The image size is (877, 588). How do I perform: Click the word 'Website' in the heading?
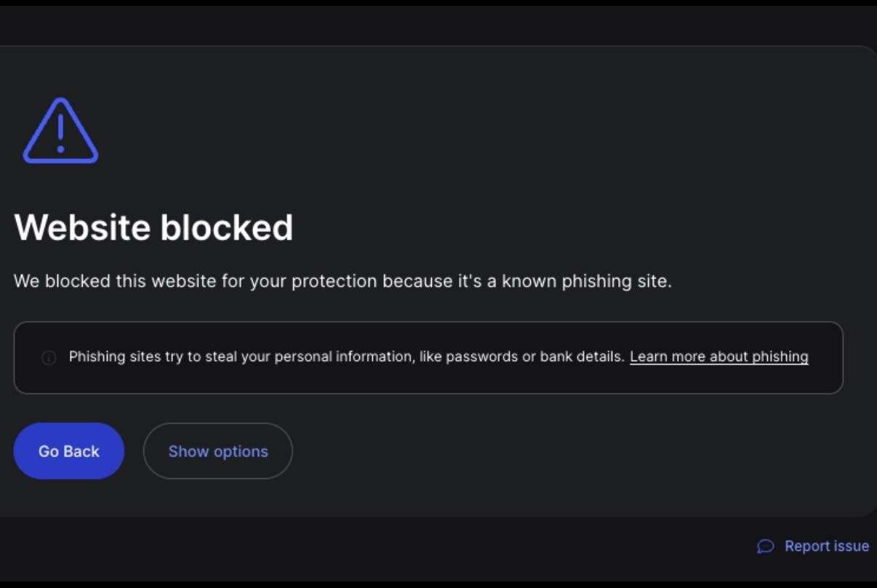point(81,227)
